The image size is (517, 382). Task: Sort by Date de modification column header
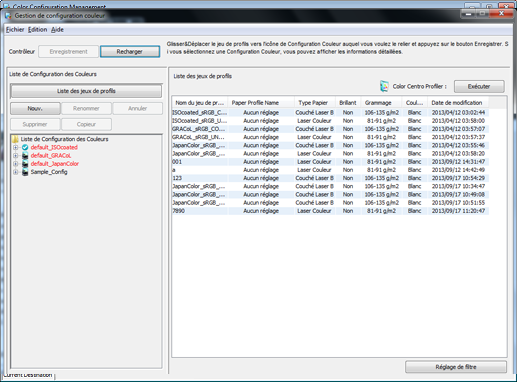pyautogui.click(x=458, y=103)
